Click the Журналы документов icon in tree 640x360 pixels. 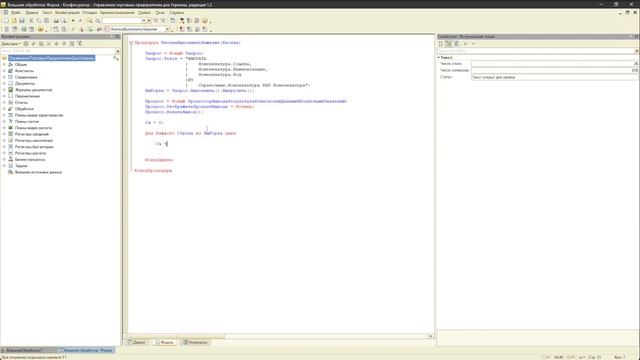pos(11,89)
